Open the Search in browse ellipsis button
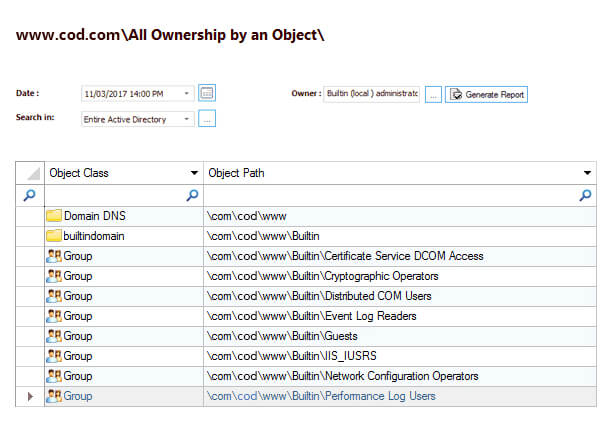 coord(207,119)
